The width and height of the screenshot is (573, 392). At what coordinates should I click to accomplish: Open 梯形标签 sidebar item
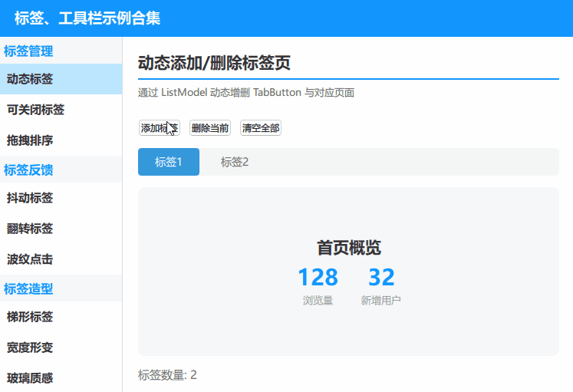(x=61, y=317)
